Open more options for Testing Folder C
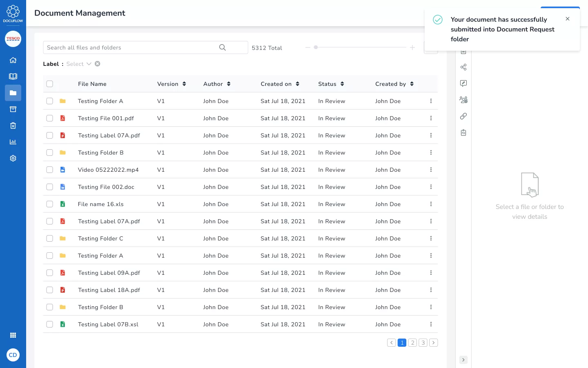588x368 pixels. point(431,238)
